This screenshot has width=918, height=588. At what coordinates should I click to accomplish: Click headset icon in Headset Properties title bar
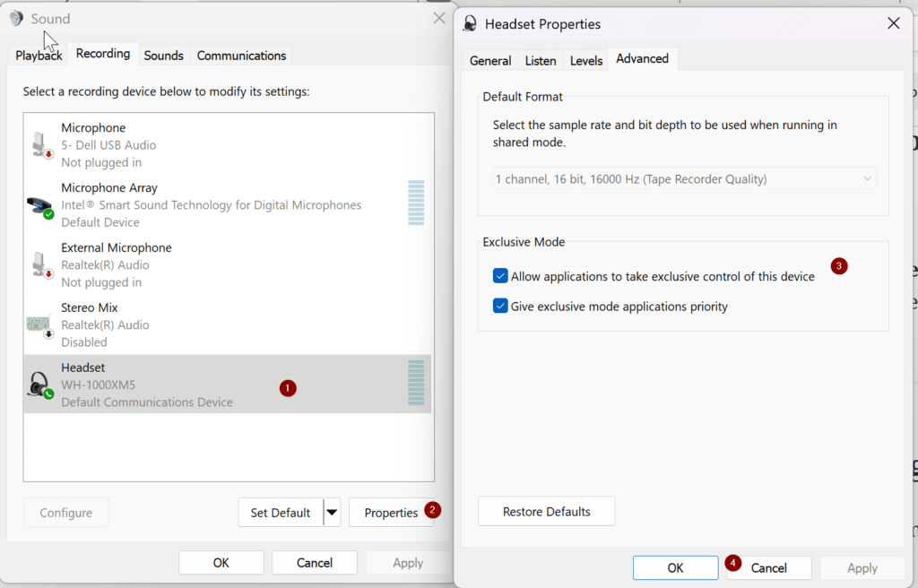(470, 24)
